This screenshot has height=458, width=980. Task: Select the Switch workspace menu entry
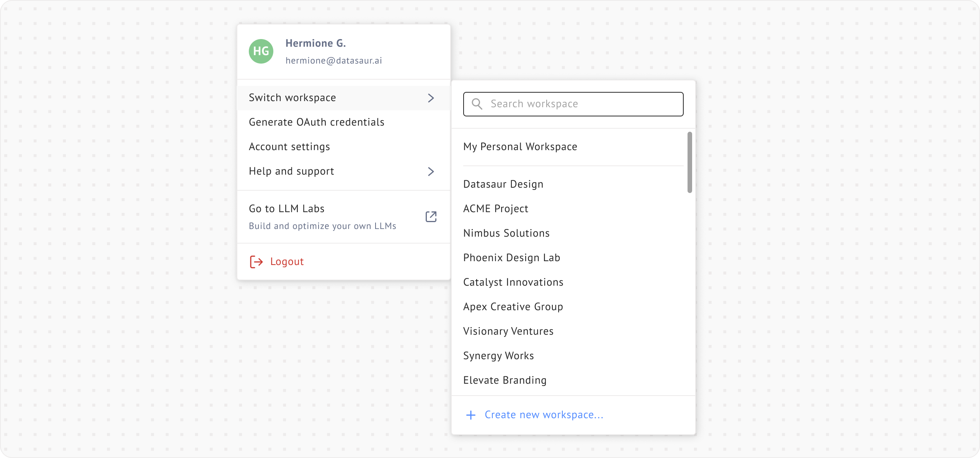(292, 98)
